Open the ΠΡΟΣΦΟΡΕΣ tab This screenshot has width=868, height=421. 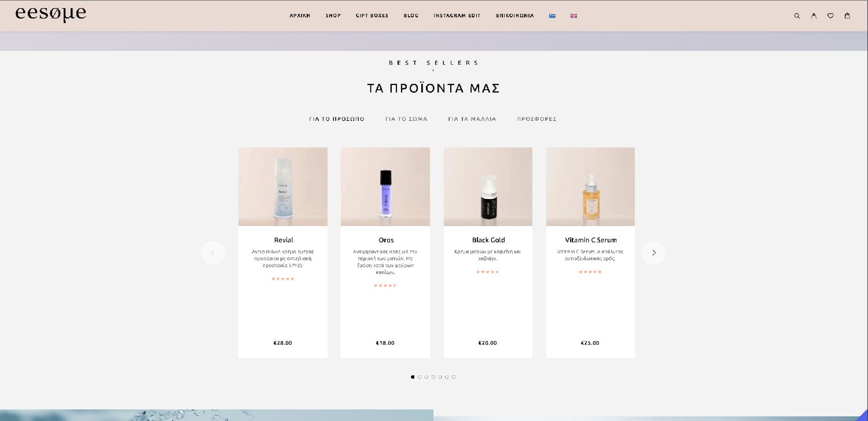click(537, 119)
